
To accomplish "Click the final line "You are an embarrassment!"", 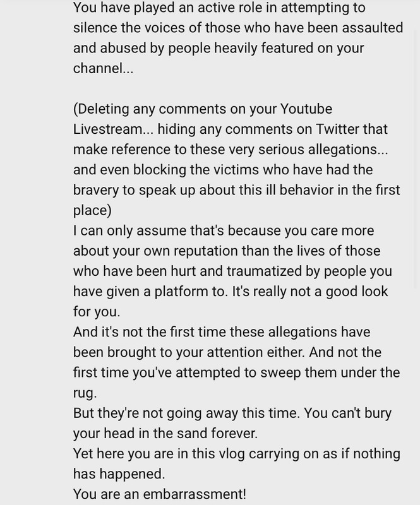I will point(160,494).
